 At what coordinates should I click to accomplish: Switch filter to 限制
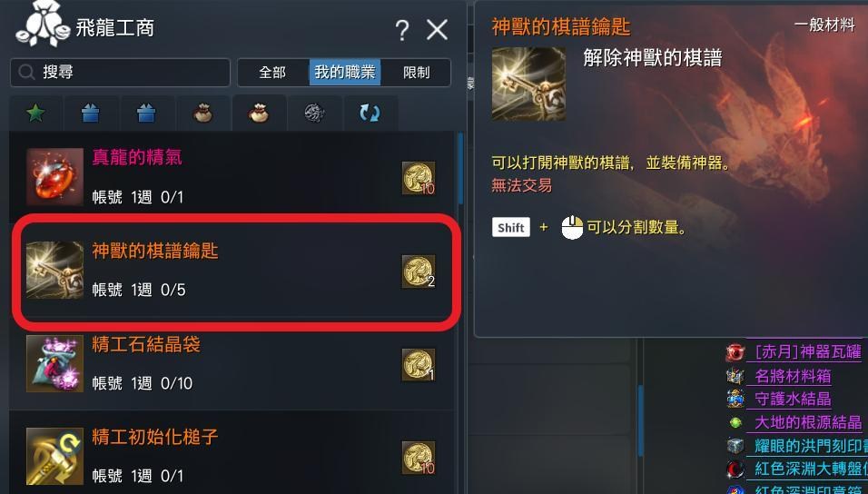[416, 73]
